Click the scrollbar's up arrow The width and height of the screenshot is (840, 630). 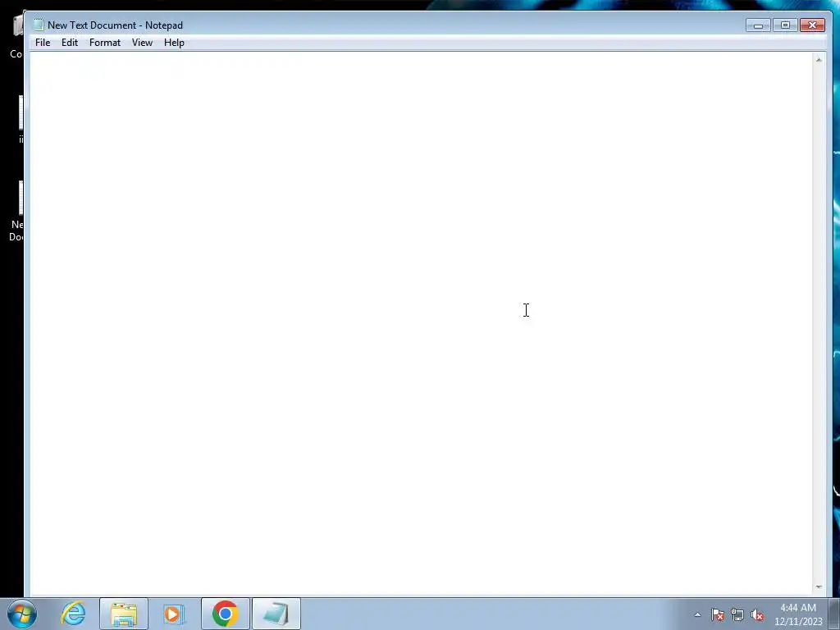click(819, 60)
